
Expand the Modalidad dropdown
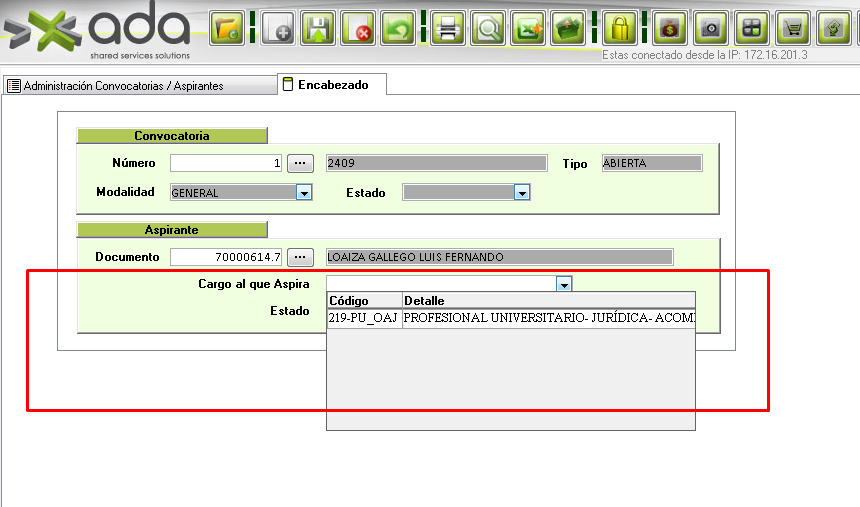[304, 193]
